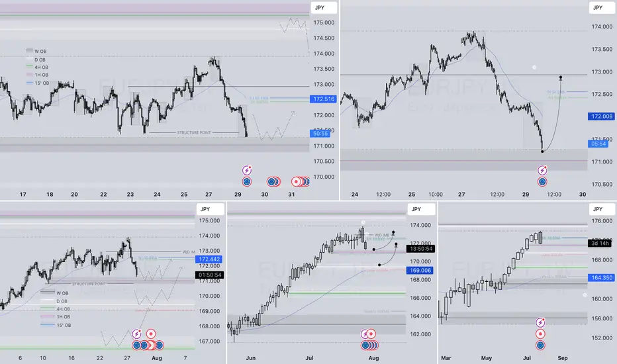Click date label '27' on top-left chart time axis
Viewport: 617px width, 364px height.
[209, 194]
